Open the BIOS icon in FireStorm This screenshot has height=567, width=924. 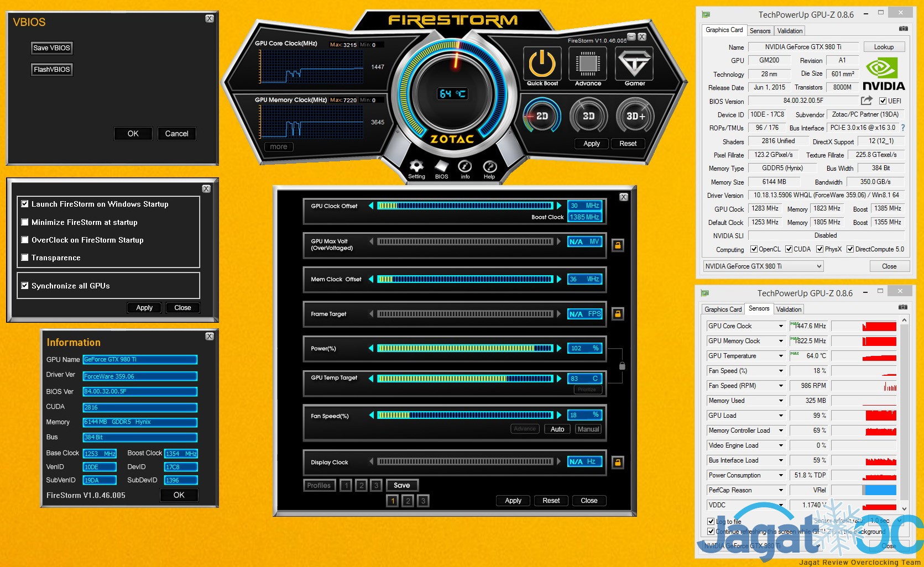(x=442, y=167)
